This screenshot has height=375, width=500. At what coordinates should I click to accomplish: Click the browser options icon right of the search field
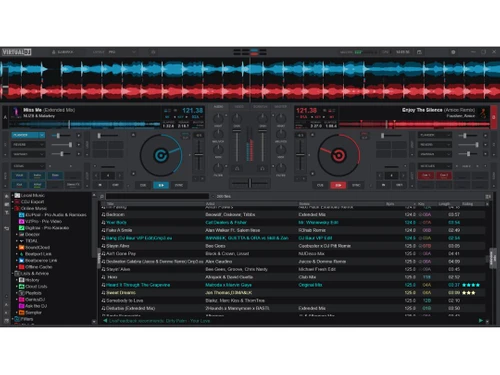(x=488, y=197)
